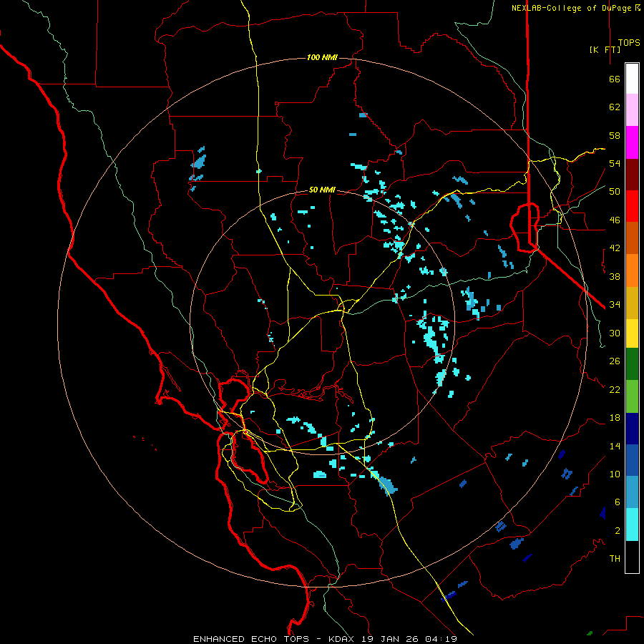Click the "58" legend value
644x644 pixels.
(615, 135)
